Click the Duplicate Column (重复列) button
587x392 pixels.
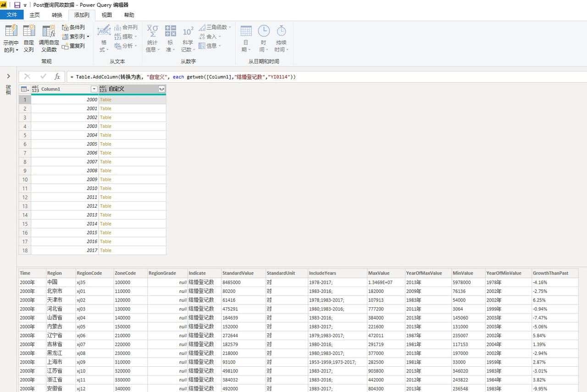click(x=73, y=46)
